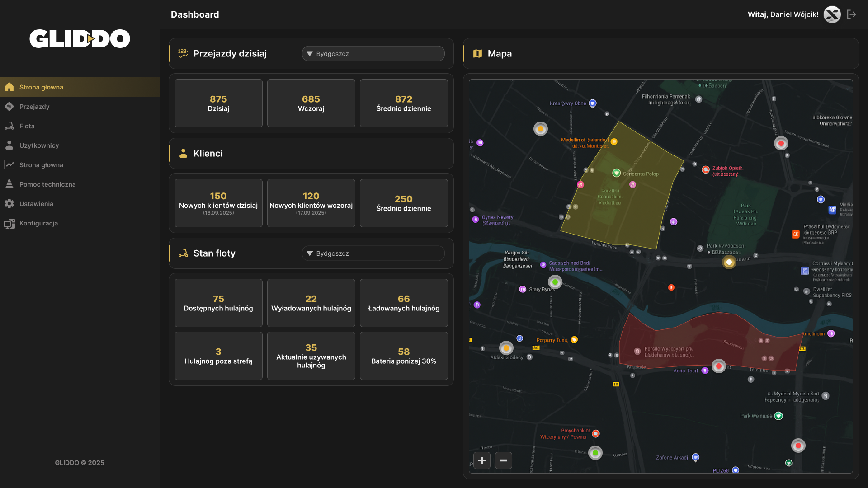Click the Mapa panel map icon
868x488 pixels.
click(477, 54)
